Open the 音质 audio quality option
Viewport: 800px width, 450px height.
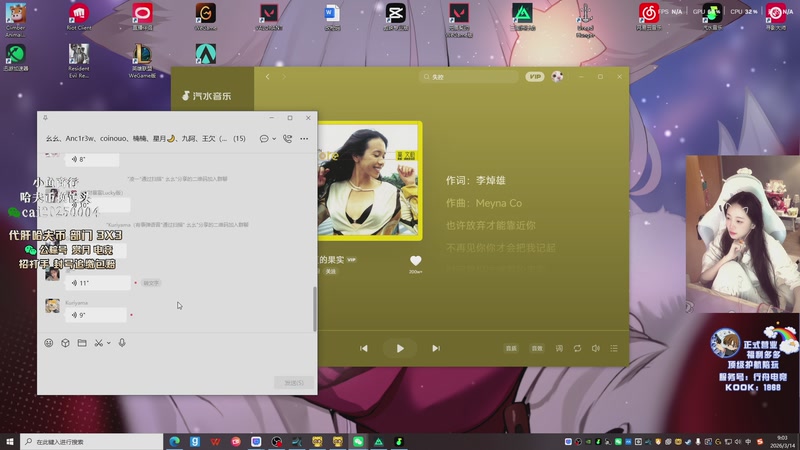pyautogui.click(x=511, y=348)
